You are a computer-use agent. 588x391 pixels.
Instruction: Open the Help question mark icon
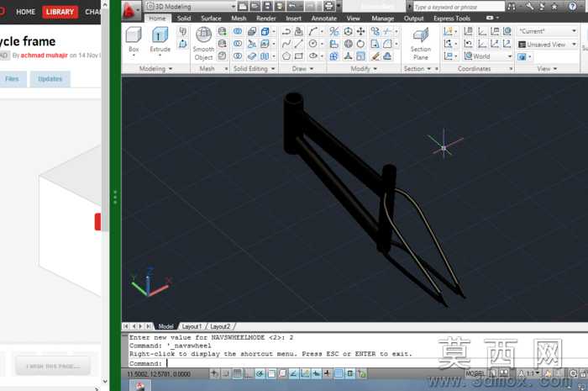click(573, 7)
